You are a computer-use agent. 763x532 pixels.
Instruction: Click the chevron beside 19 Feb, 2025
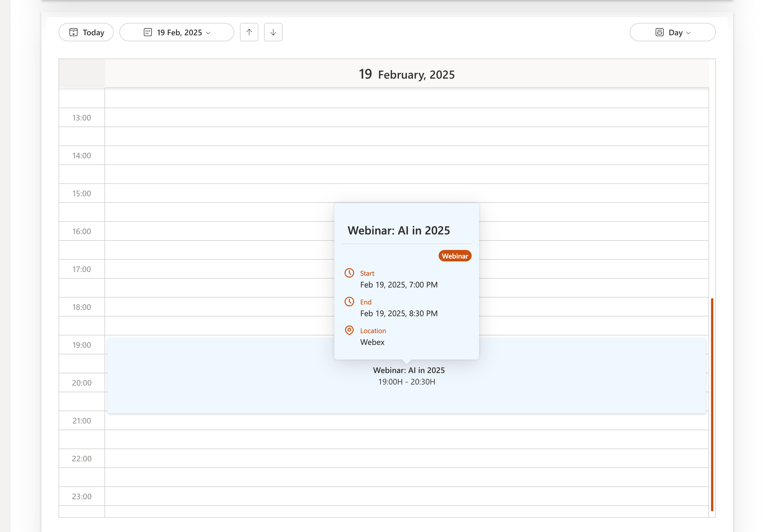(x=208, y=33)
